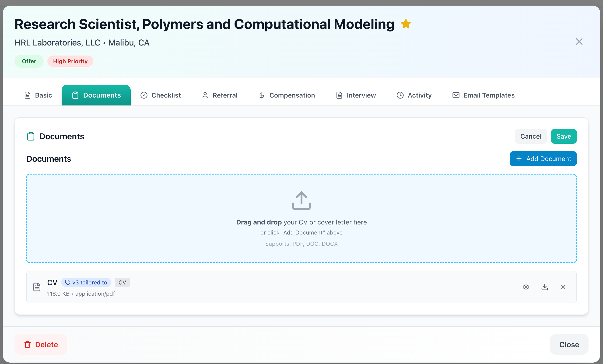603x364 pixels.
Task: Remove the CV document entry
Action: (x=563, y=287)
